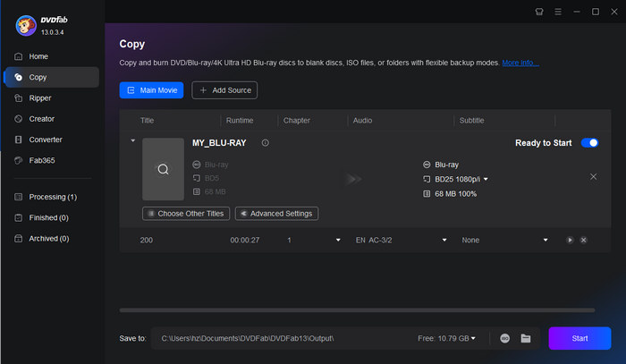This screenshot has width=626, height=364.
Task: View Processing (1) task queue
Action: (51, 197)
